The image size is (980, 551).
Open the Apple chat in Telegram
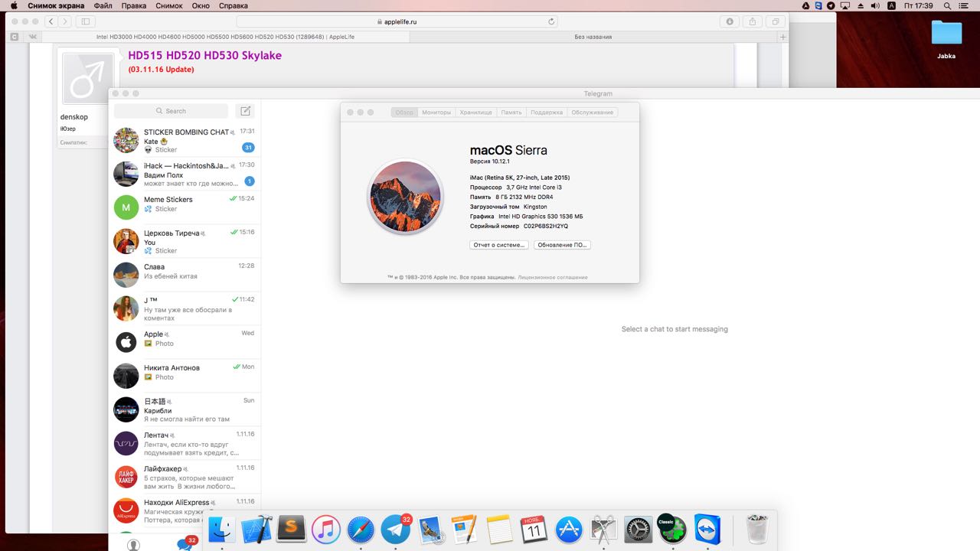click(x=185, y=342)
